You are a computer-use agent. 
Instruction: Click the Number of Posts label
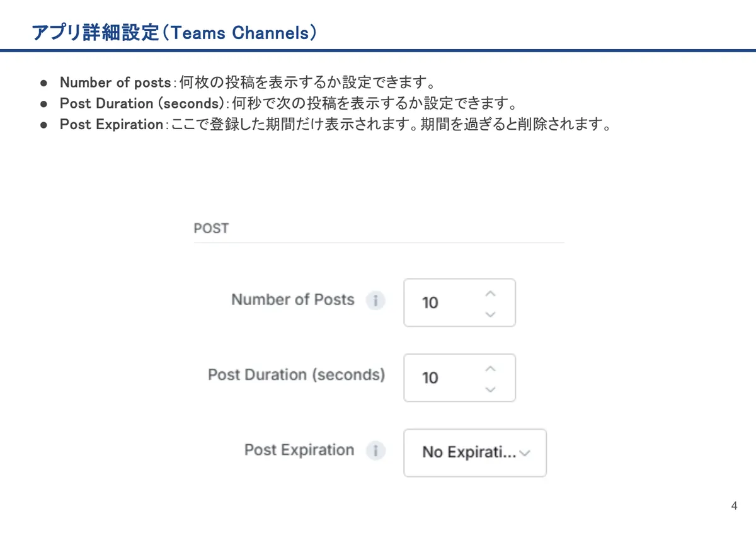(293, 300)
